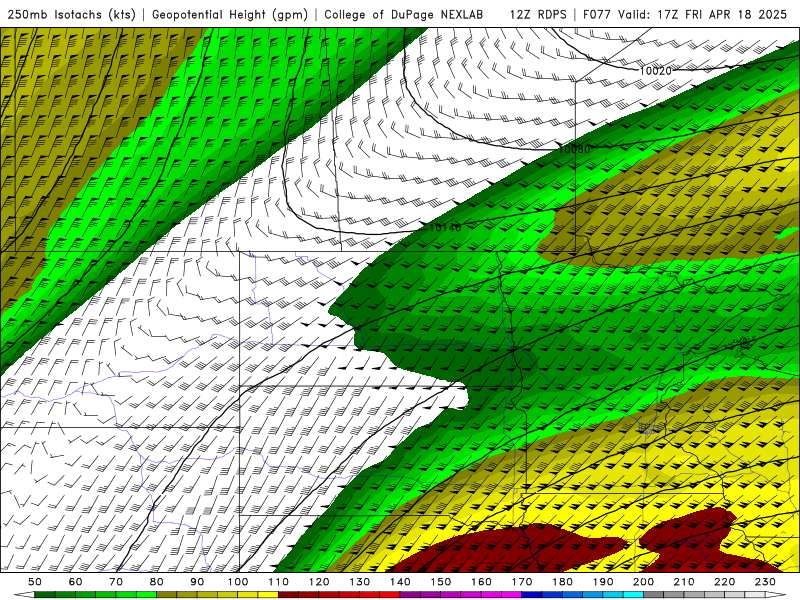Click the 130 value on the color scale

coord(360,582)
